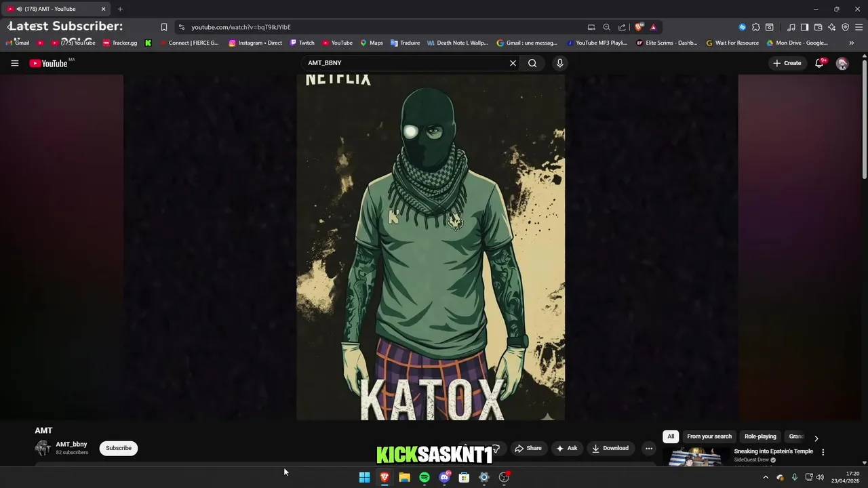The width and height of the screenshot is (868, 488).
Task: Open Brave Rewards triangle icon
Action: 653,27
